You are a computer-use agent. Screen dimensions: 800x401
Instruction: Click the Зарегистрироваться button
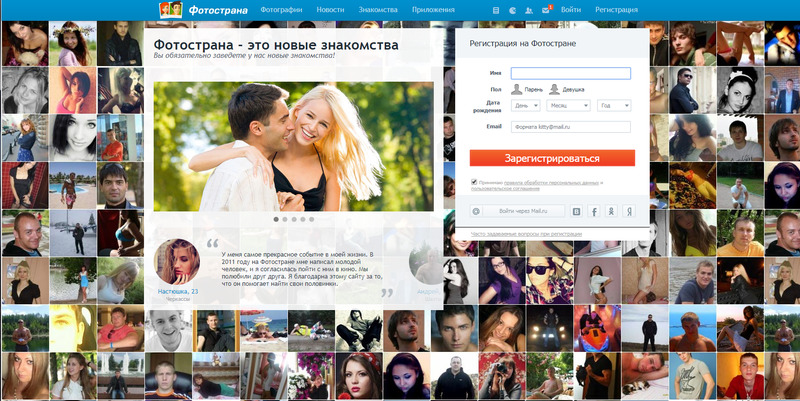[x=552, y=158]
